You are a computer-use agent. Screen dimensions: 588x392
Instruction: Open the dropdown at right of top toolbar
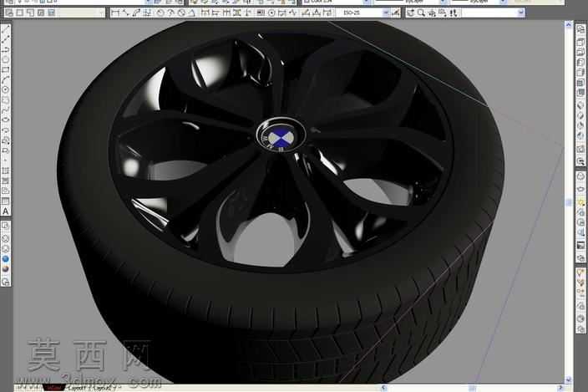click(520, 13)
